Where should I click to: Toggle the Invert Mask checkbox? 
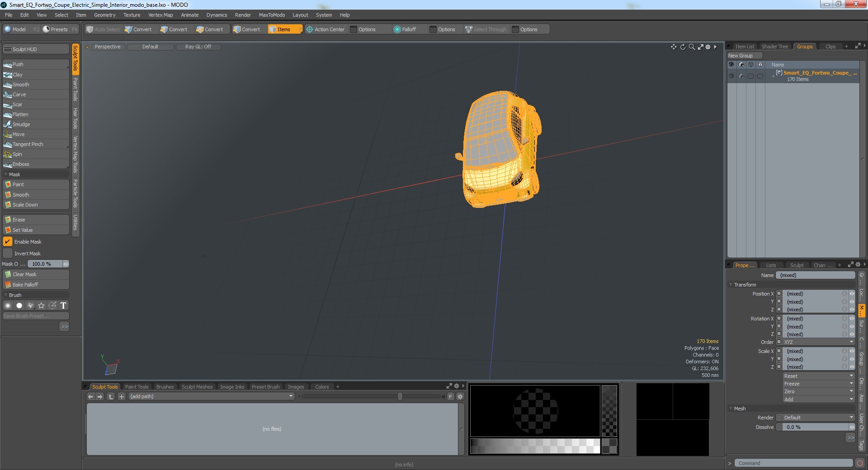pos(8,254)
